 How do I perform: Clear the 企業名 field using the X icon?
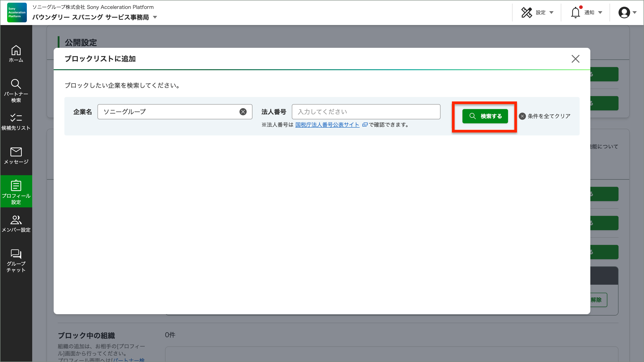point(243,112)
